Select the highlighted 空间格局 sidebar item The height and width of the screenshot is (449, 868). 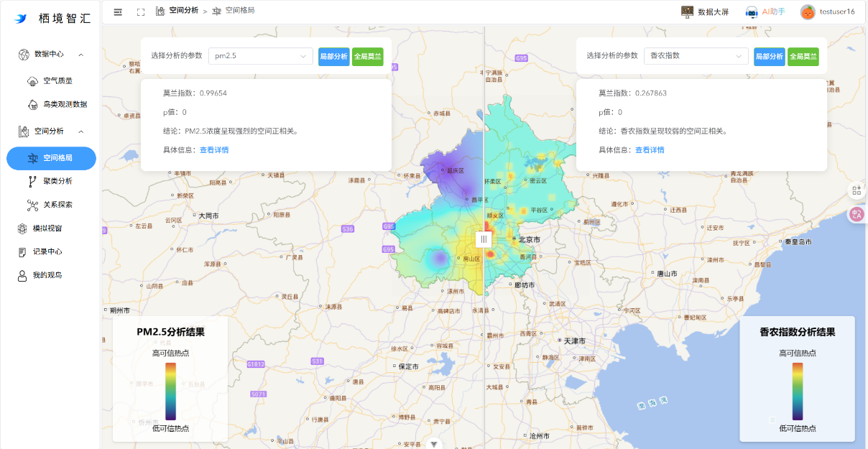(x=51, y=158)
